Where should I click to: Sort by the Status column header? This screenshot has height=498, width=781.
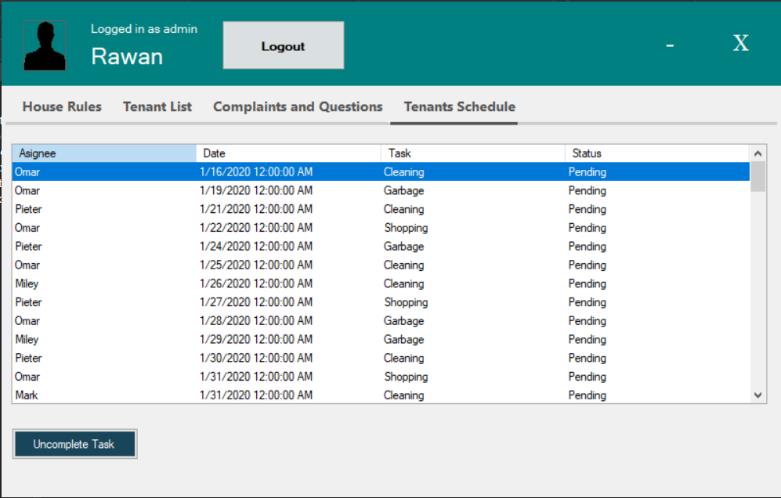pyautogui.click(x=657, y=153)
